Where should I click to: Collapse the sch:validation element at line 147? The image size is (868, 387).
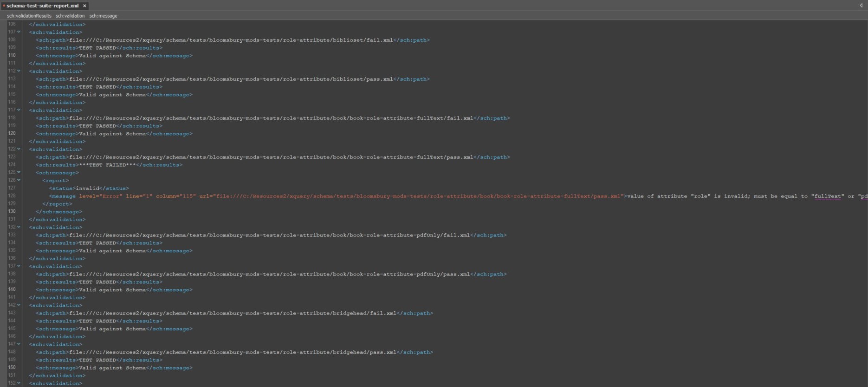(x=19, y=344)
